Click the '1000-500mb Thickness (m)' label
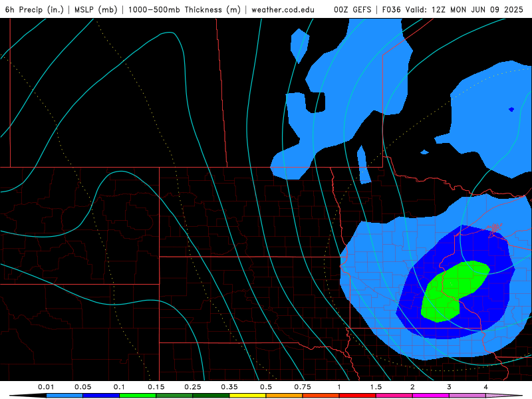The image size is (532, 399). point(184,9)
